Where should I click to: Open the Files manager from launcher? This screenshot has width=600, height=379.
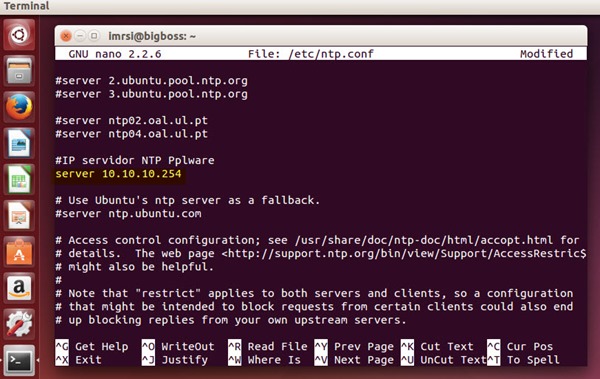[x=19, y=71]
